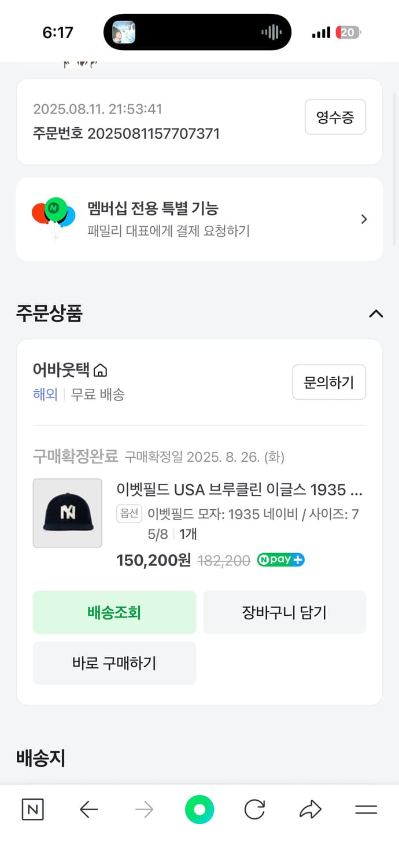
Task: Open Naver home via the N icon
Action: coord(32,810)
